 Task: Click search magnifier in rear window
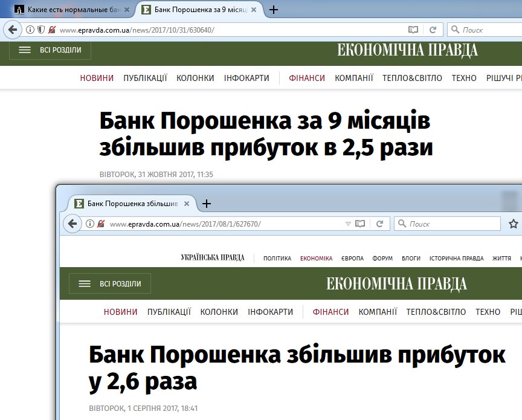455,30
